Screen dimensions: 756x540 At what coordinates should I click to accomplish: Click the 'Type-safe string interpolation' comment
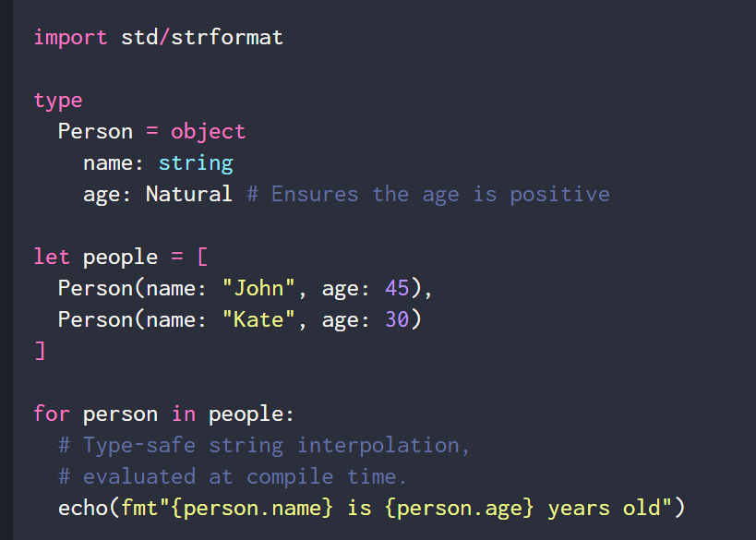coord(264,445)
